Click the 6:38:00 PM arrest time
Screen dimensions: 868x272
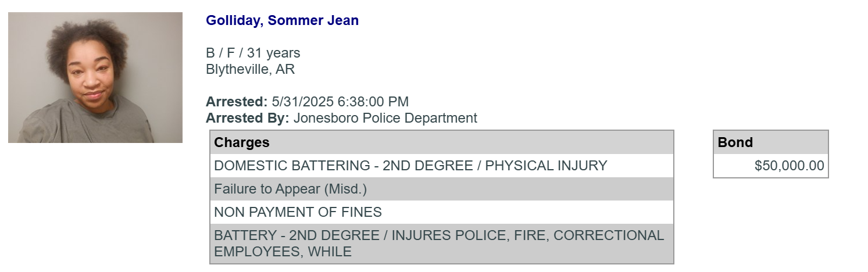pyautogui.click(x=373, y=102)
